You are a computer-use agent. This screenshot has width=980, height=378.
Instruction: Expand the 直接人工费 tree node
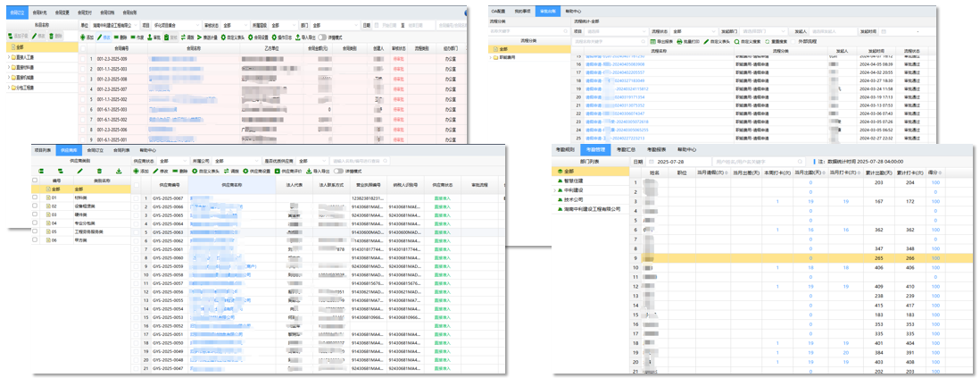tap(9, 56)
